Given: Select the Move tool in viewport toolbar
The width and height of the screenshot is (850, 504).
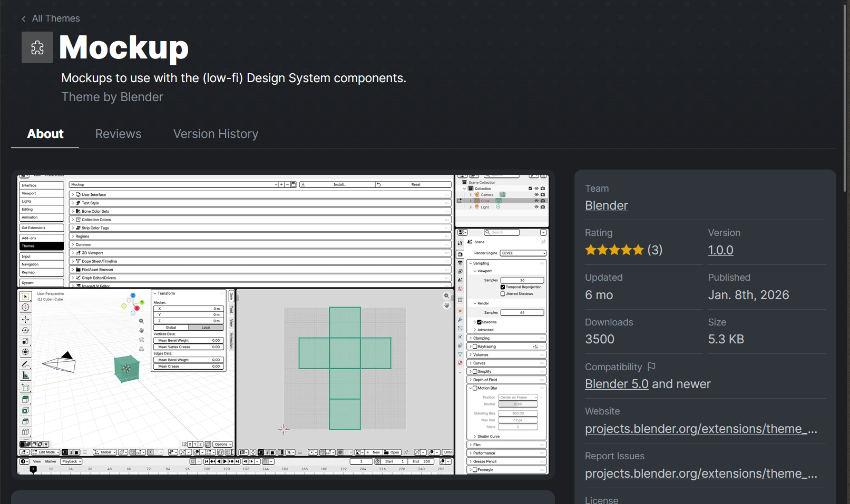Looking at the screenshot, I should click(x=25, y=320).
